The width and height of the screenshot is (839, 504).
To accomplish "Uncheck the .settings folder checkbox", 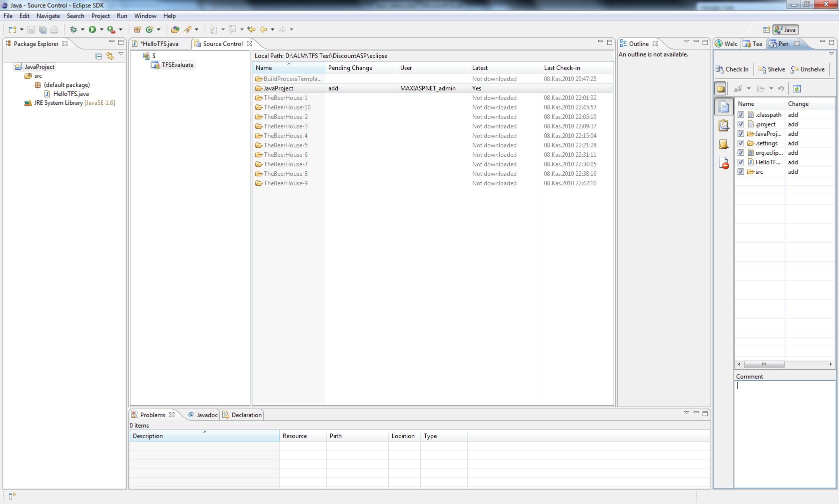I will pyautogui.click(x=741, y=143).
